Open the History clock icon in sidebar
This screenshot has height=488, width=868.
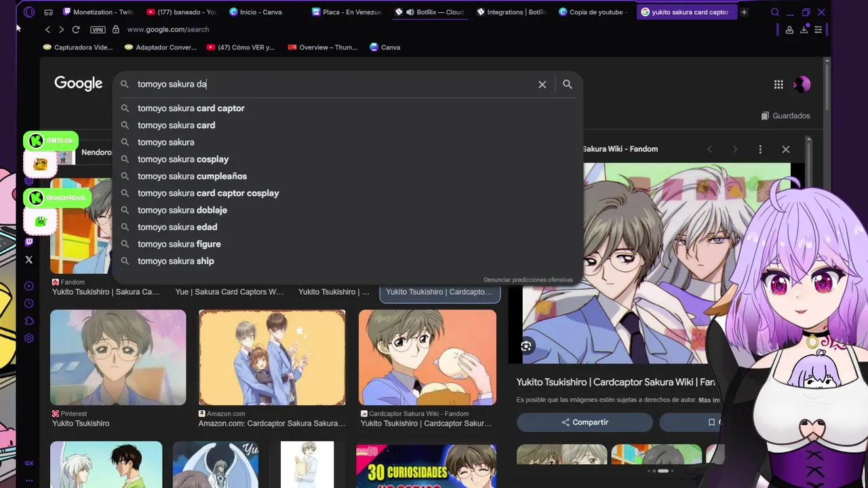(28, 304)
